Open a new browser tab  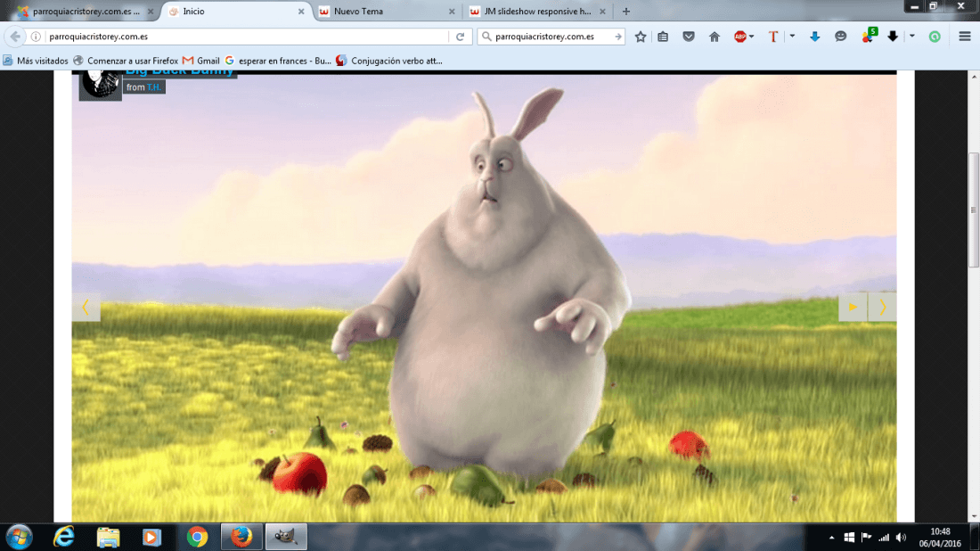[625, 12]
